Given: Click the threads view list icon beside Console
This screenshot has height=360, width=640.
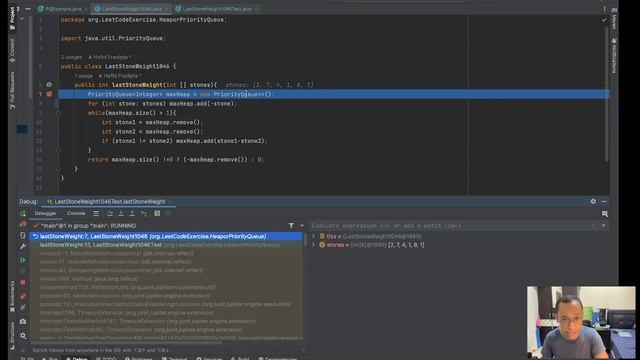Looking at the screenshot, I should pyautogui.click(x=96, y=213).
